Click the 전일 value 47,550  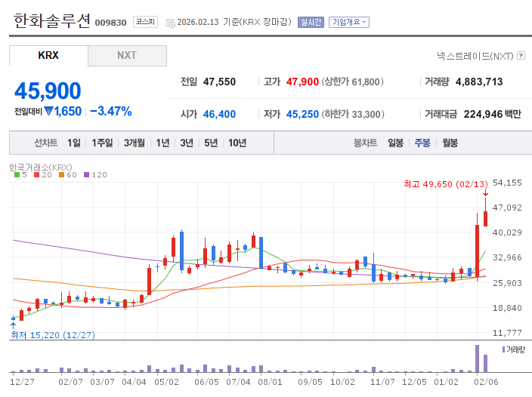coord(219,82)
